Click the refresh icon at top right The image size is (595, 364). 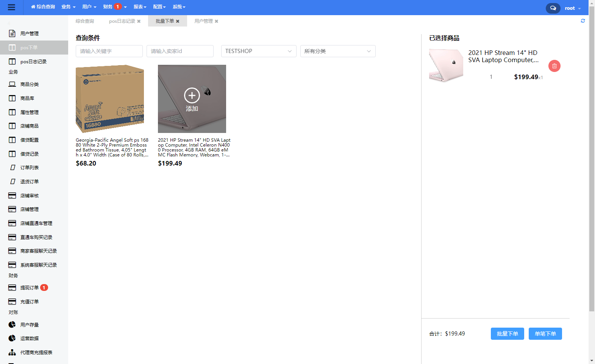click(583, 21)
